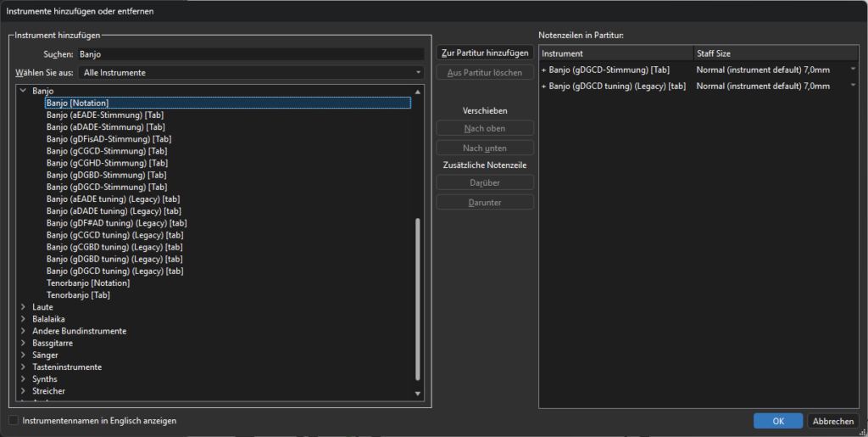Click scrollbar up arrow in instrument tree

pos(418,92)
